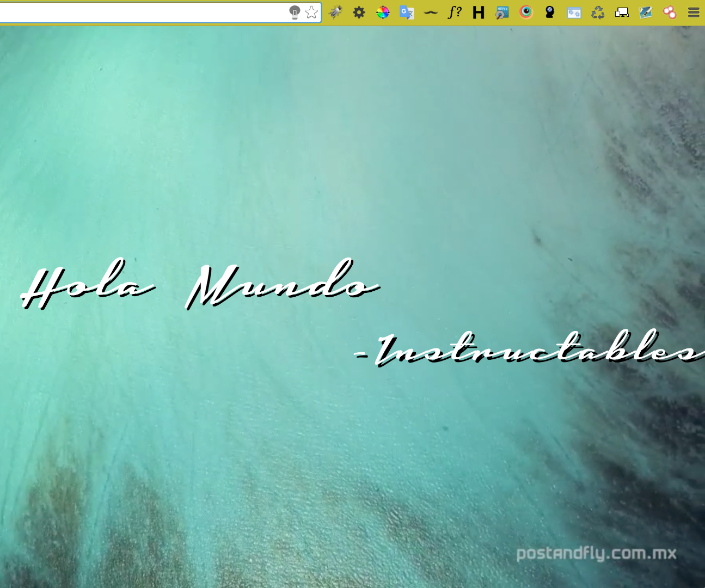Image resolution: width=705 pixels, height=588 pixels.
Task: Select the multi-device monitor extension
Action: click(622, 12)
